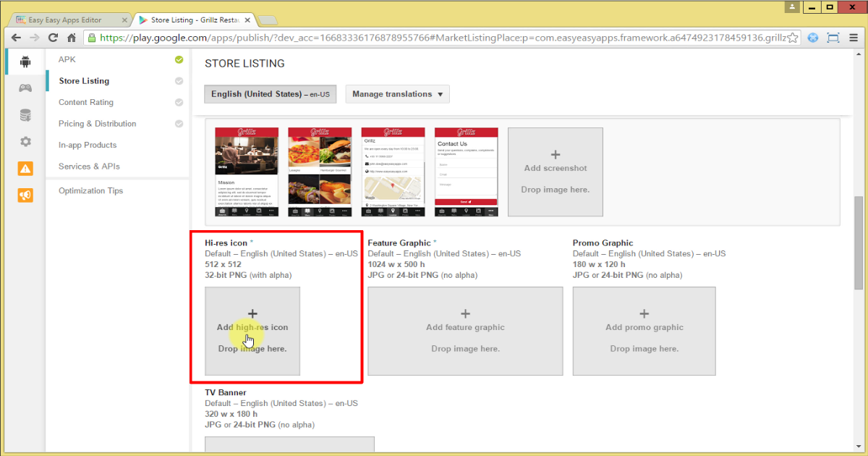Image resolution: width=868 pixels, height=456 pixels.
Task: Click the green checkmark beside APK
Action: click(179, 59)
